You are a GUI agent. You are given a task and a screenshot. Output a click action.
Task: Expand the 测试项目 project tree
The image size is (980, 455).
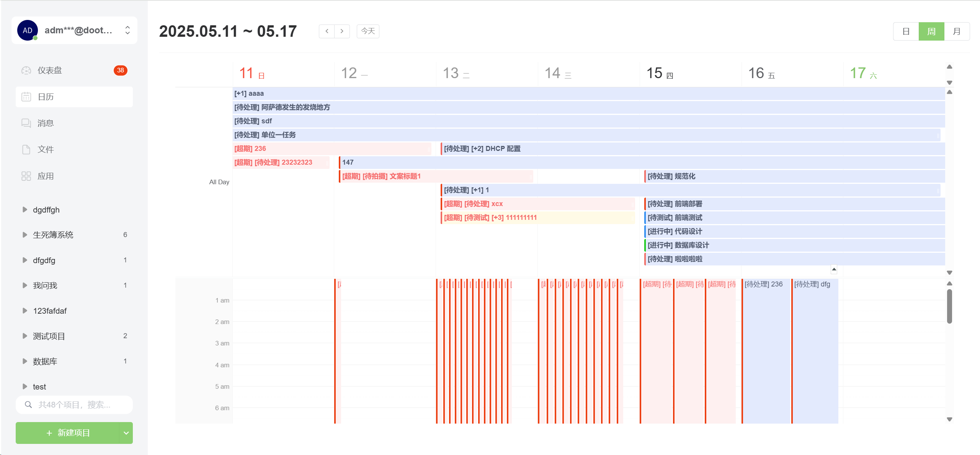tap(25, 336)
